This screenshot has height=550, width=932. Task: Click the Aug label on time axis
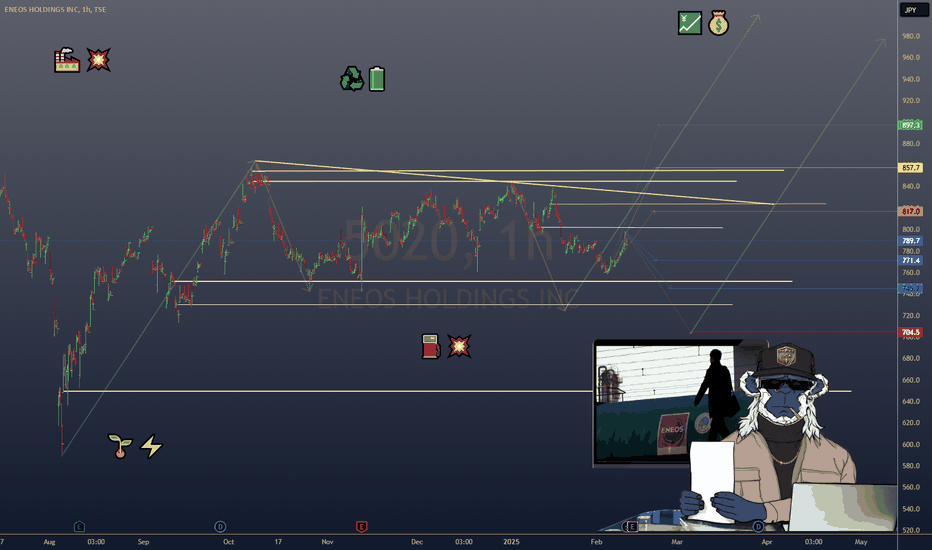click(x=49, y=542)
